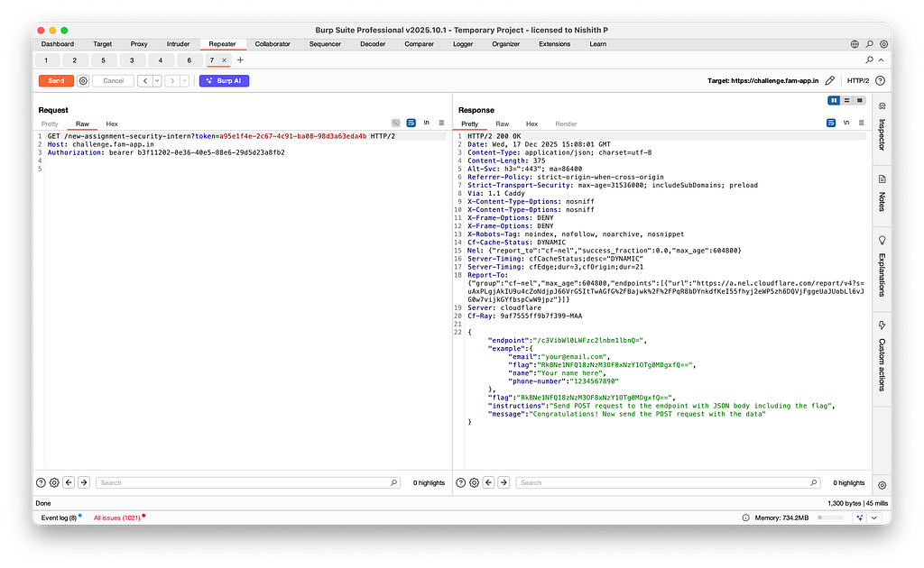Click the Cancel button

[113, 81]
